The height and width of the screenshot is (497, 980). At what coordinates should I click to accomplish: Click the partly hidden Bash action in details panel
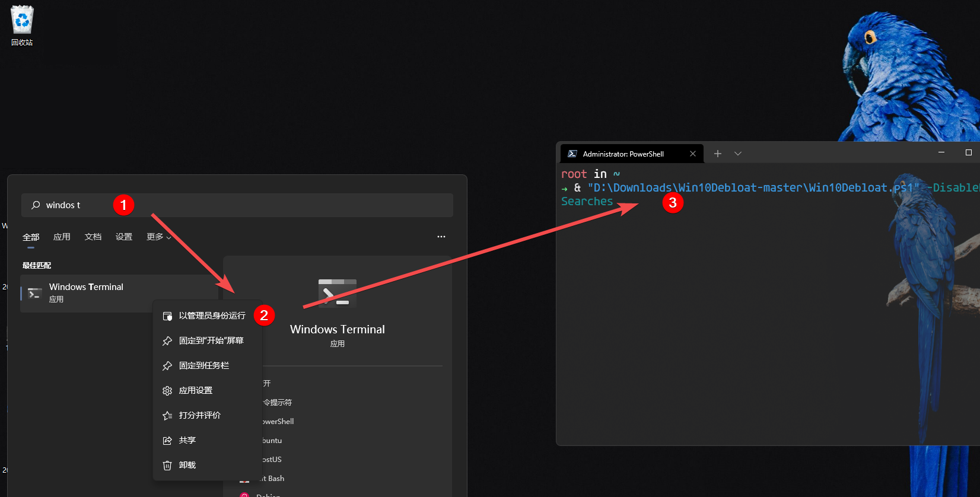coord(273,479)
